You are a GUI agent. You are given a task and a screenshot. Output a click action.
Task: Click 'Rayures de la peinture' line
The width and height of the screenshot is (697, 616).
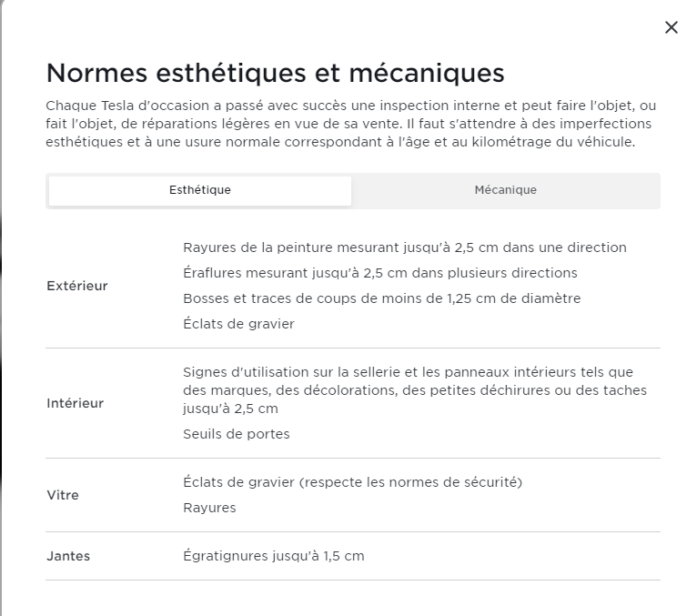coord(404,247)
